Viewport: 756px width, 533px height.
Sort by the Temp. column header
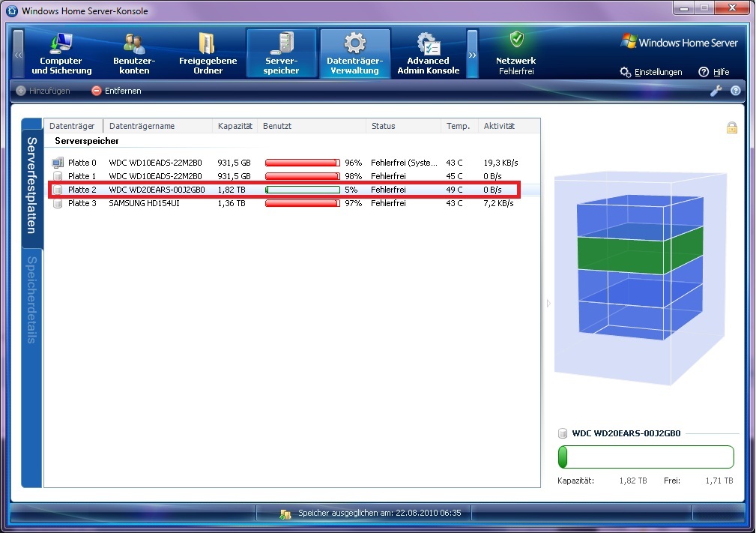click(458, 126)
